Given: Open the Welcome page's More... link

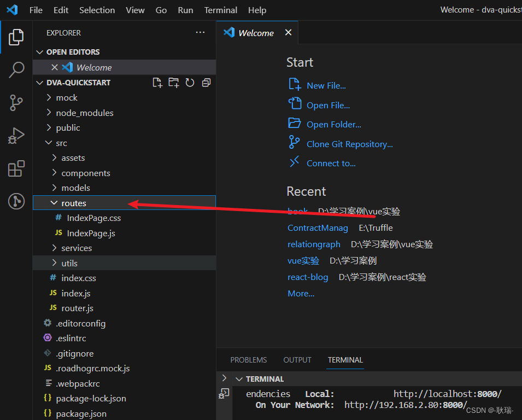Looking at the screenshot, I should [x=301, y=293].
